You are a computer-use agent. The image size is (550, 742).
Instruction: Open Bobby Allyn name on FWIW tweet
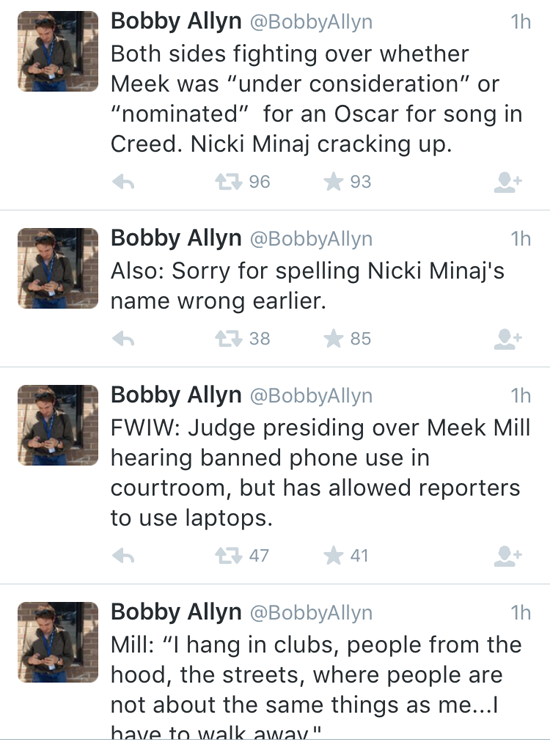(176, 396)
